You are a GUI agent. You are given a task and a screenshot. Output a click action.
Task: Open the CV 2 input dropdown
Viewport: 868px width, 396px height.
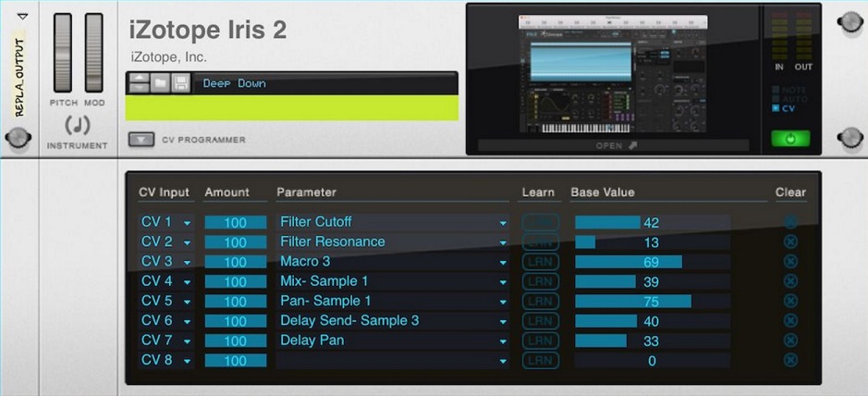click(166, 242)
